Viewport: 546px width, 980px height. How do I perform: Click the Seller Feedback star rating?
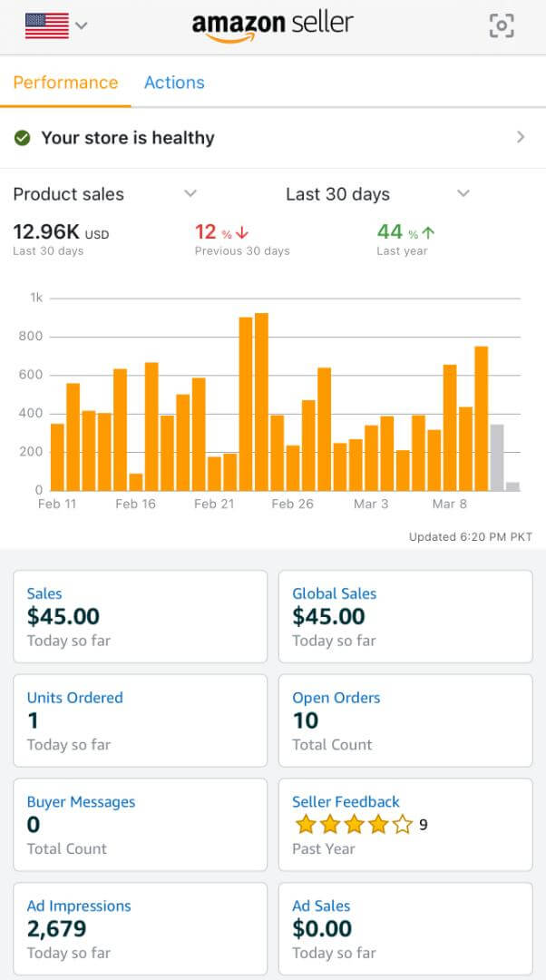(354, 825)
